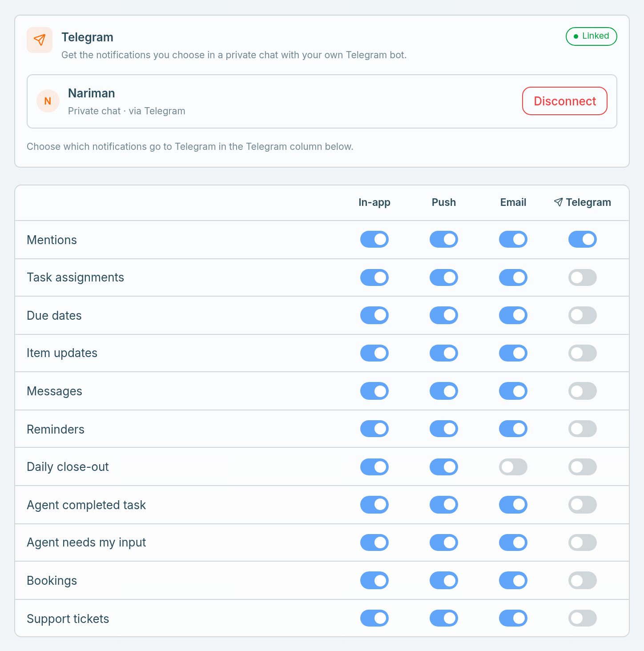The height and width of the screenshot is (651, 644).
Task: Click the Push column header
Action: (x=444, y=202)
